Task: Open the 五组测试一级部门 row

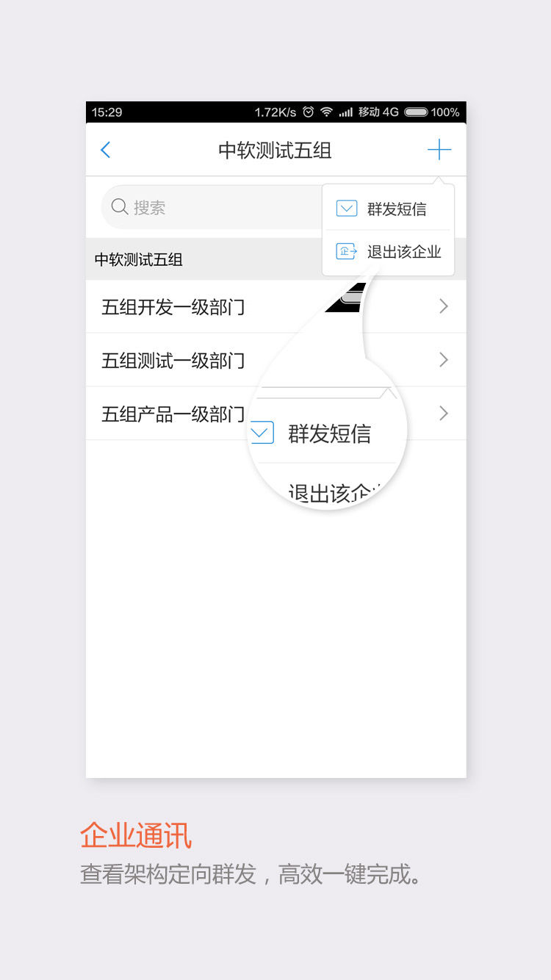Action: (276, 360)
